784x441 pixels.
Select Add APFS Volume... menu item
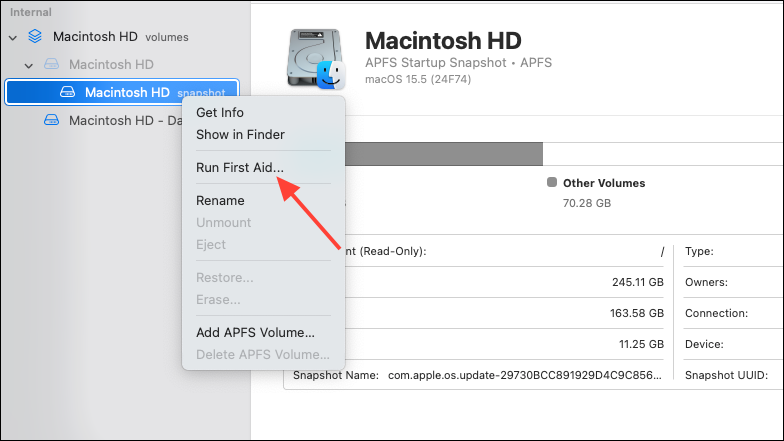[256, 332]
